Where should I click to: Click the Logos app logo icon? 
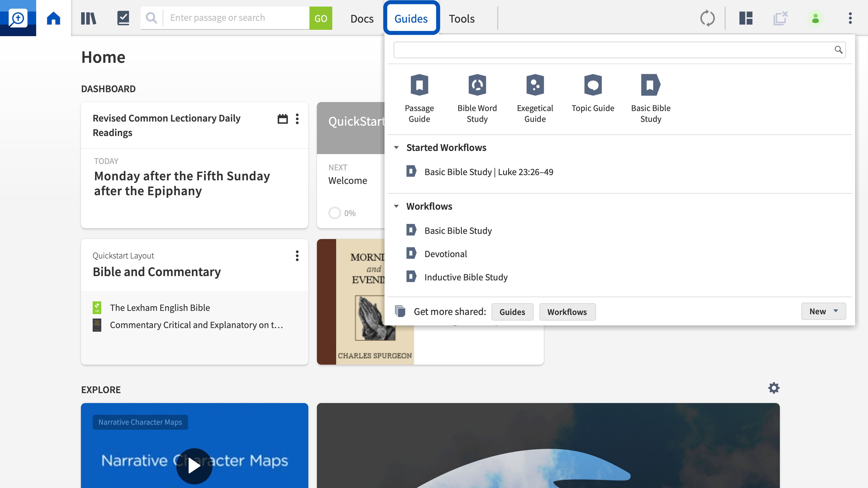pyautogui.click(x=18, y=18)
